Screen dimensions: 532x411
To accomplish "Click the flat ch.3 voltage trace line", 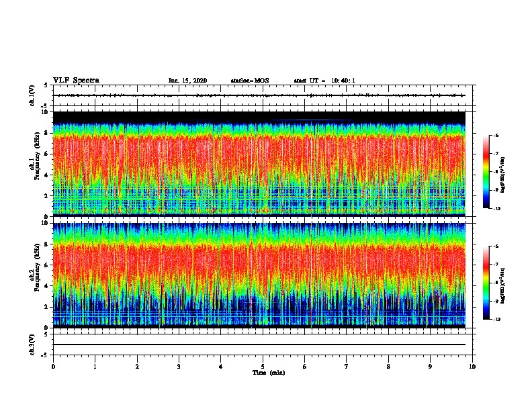I will 259,345.
